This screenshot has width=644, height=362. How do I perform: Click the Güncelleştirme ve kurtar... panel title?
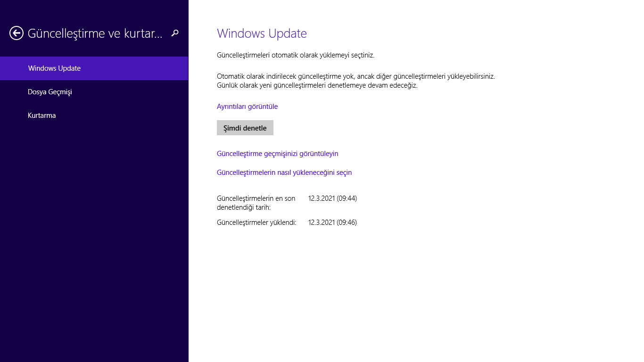pos(95,33)
